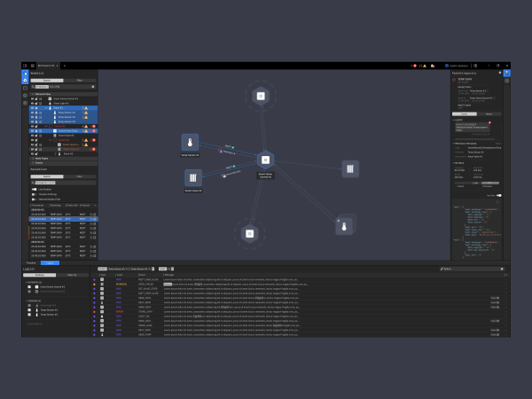Focus the Packet List search field

click(x=63, y=183)
